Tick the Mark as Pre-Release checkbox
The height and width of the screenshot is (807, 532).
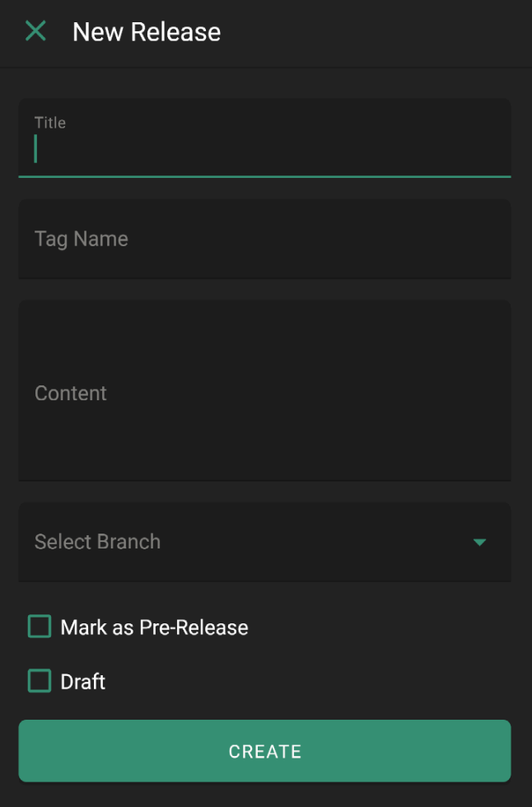pyautogui.click(x=39, y=627)
